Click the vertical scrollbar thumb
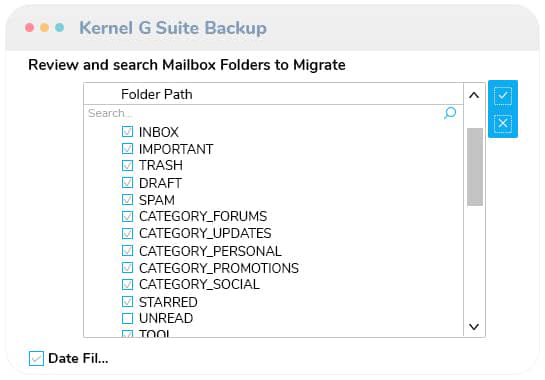 click(x=475, y=167)
